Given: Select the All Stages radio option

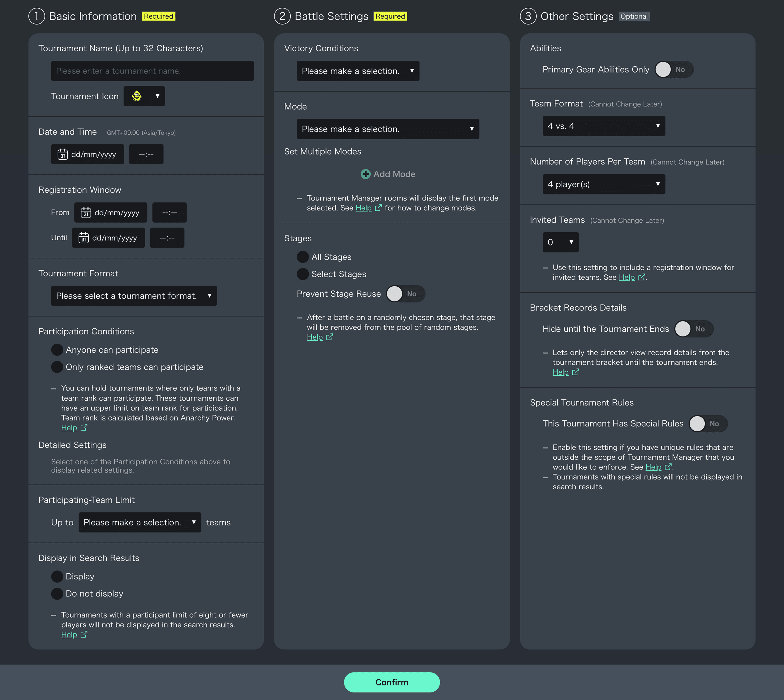Looking at the screenshot, I should (302, 257).
